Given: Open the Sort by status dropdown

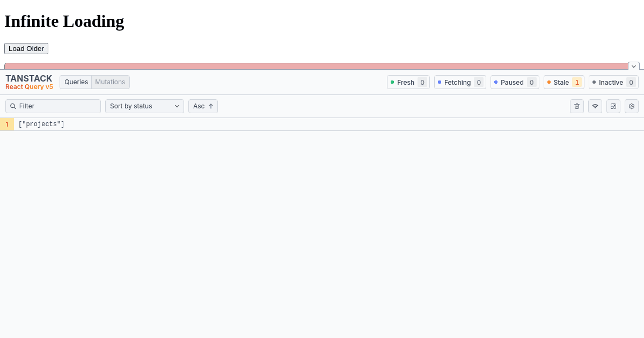Looking at the screenshot, I should (x=144, y=106).
